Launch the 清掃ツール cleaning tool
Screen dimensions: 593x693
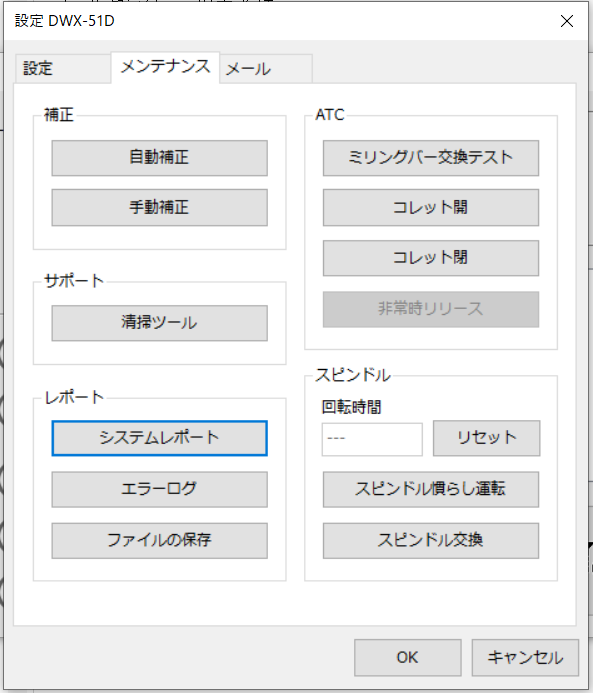(x=160, y=323)
